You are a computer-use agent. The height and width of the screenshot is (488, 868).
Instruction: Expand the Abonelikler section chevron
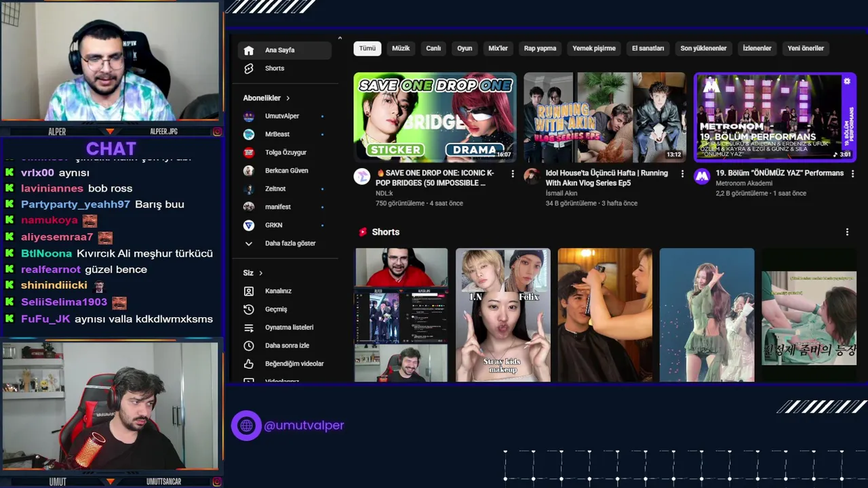point(288,98)
